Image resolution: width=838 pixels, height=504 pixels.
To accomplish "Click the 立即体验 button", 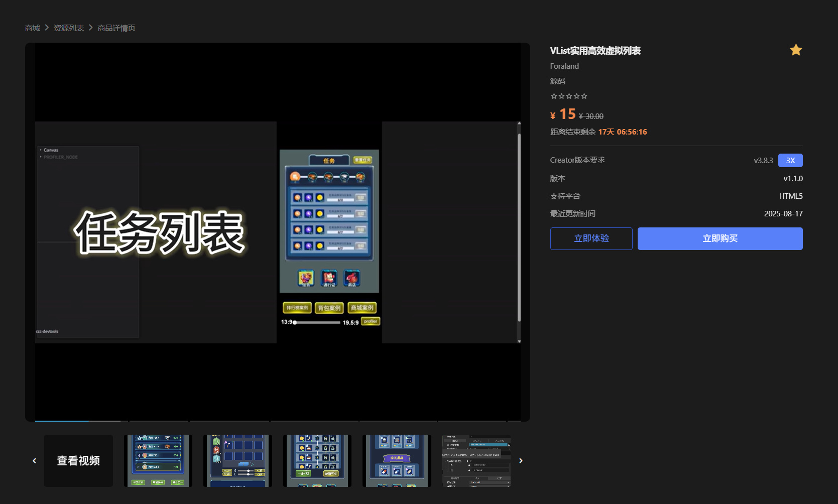I will pyautogui.click(x=591, y=238).
